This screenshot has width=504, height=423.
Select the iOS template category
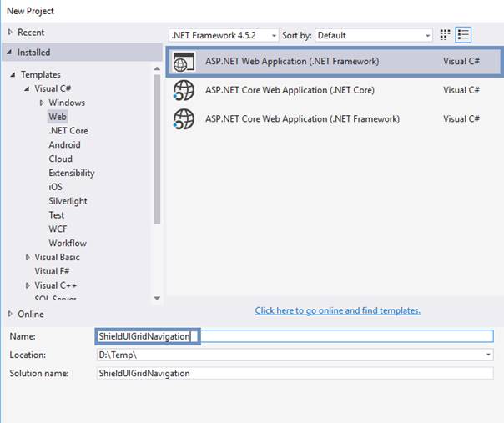pos(56,187)
